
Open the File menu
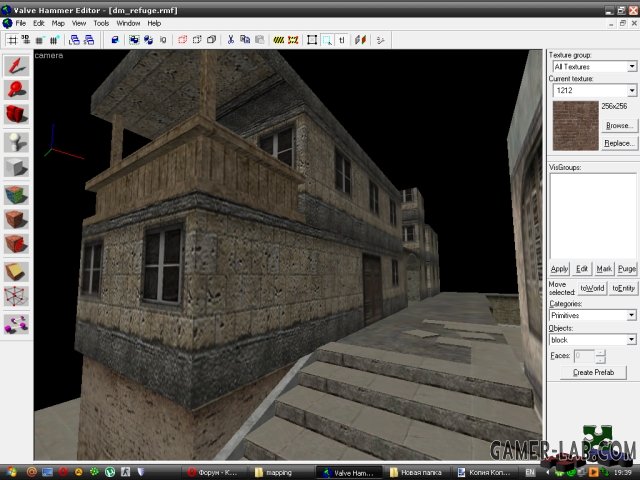[x=20, y=23]
